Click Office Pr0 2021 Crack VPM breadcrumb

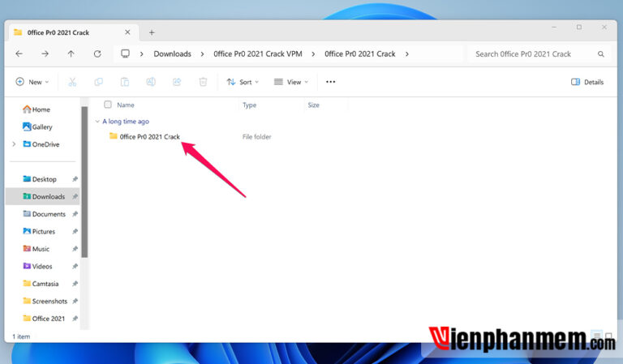click(x=258, y=54)
